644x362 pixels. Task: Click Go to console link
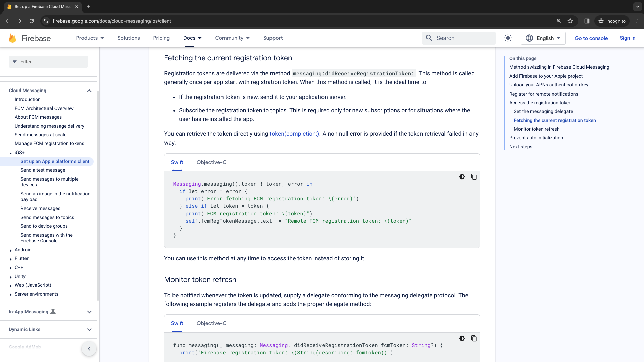591,38
